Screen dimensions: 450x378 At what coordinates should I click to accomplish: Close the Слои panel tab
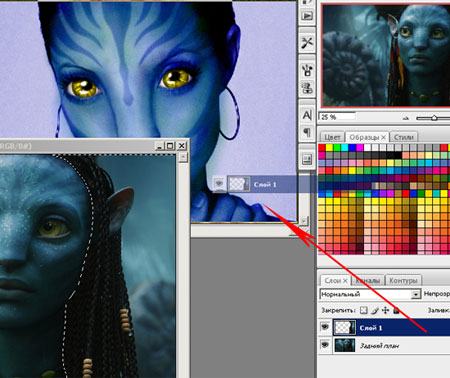(x=345, y=281)
